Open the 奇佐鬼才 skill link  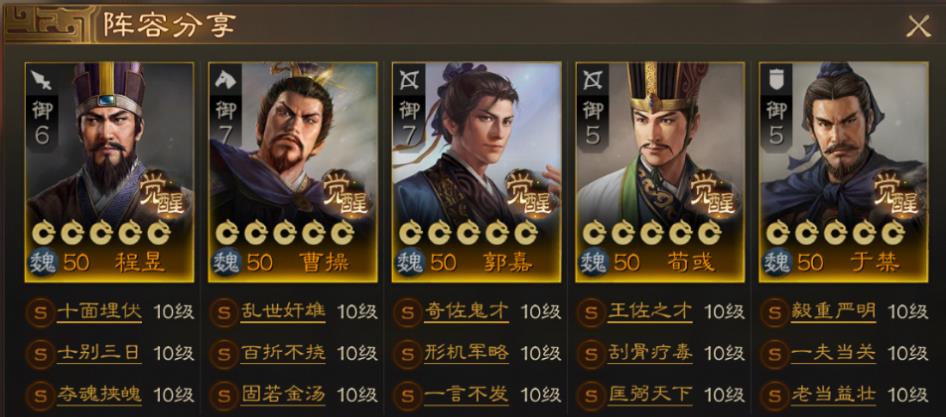coord(466,312)
